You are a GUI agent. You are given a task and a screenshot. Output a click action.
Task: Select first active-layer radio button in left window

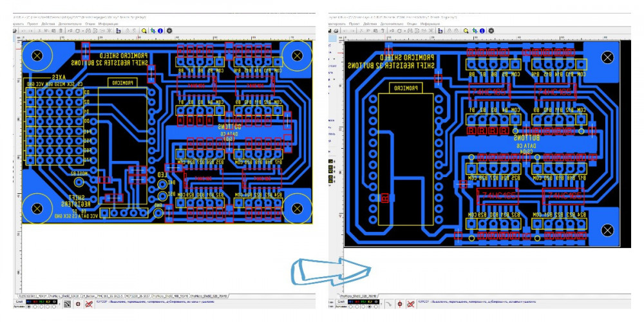(x=29, y=307)
